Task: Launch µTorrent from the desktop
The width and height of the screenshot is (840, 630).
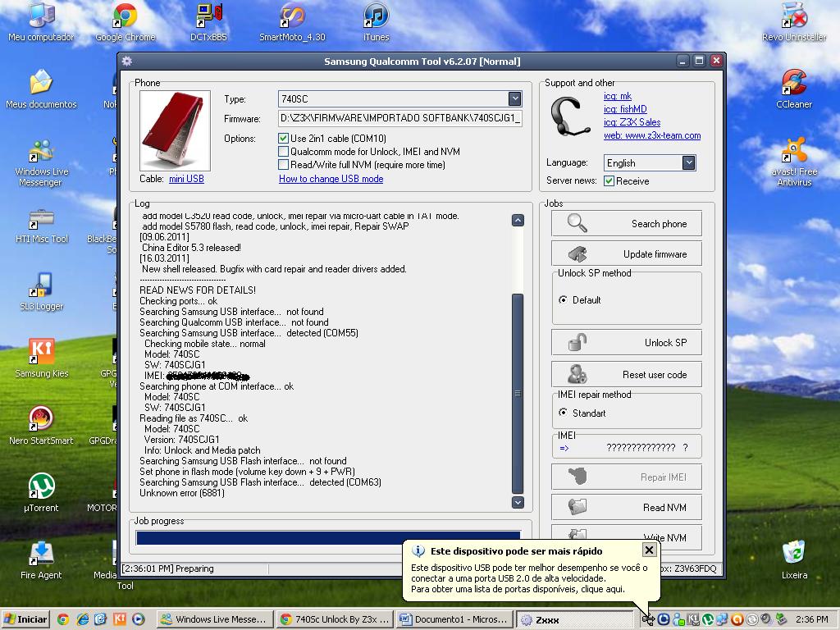Action: pyautogui.click(x=41, y=493)
